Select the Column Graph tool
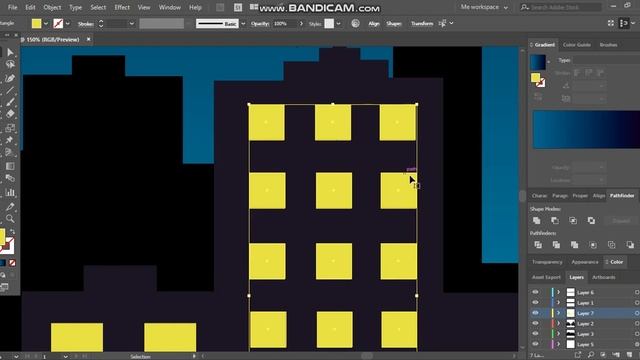Viewport: 640px width, 360px height. [x=10, y=192]
